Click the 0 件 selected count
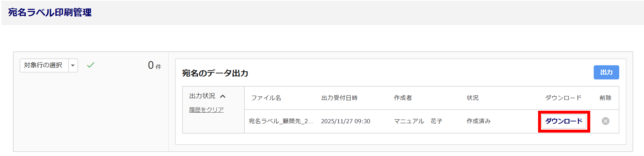 (154, 65)
